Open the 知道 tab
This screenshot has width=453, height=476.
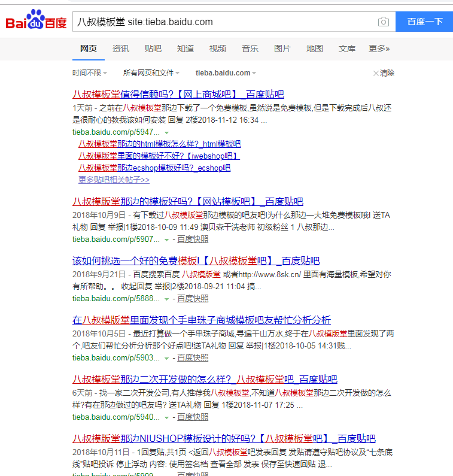[186, 48]
